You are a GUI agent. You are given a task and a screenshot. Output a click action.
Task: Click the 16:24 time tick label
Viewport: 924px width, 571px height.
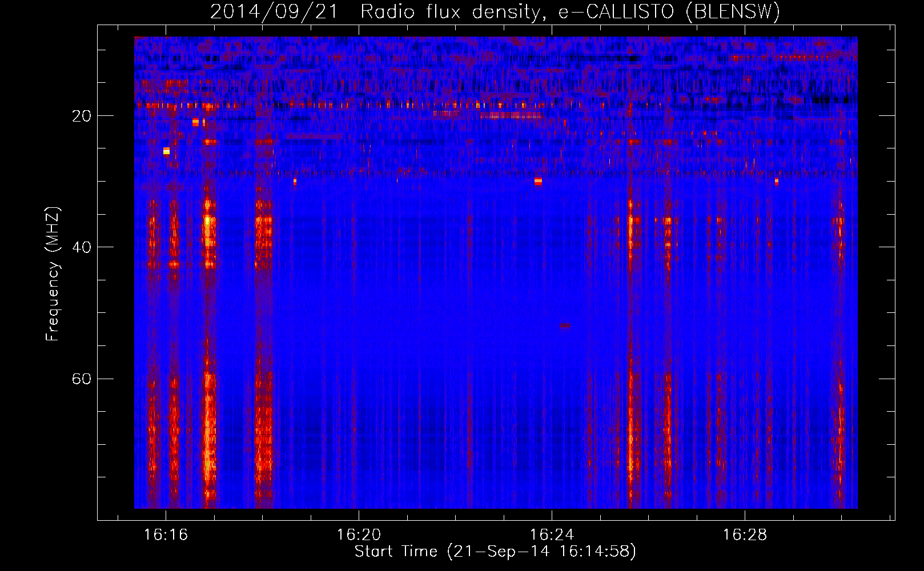552,535
